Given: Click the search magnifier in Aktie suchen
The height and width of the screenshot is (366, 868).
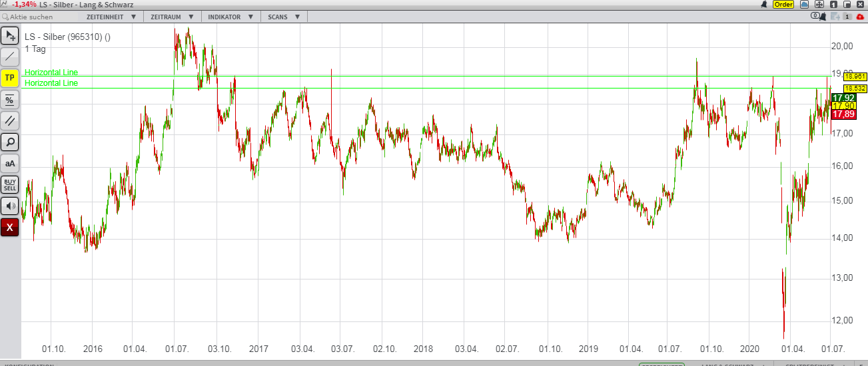Looking at the screenshot, I should pyautogui.click(x=5, y=17).
